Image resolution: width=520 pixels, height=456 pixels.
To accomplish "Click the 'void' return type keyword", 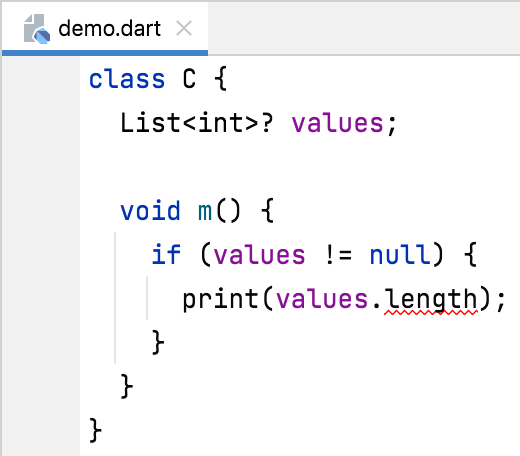I will click(x=150, y=211).
